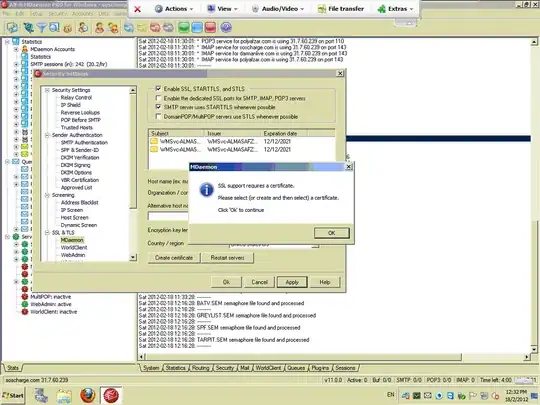Click the MDaemon Accounts user icon in tree
This screenshot has width=540, height=405.
[25, 49]
